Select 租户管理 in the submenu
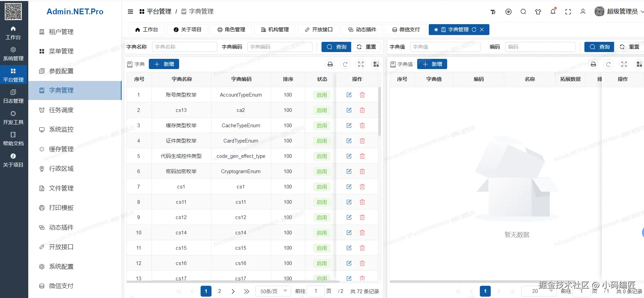The width and height of the screenshot is (644, 298). 75,32
